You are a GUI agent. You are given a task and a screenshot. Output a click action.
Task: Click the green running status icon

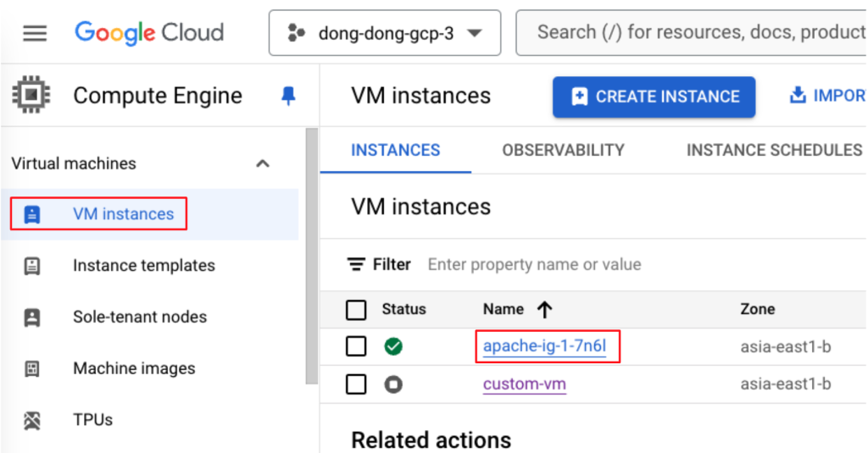pos(393,347)
